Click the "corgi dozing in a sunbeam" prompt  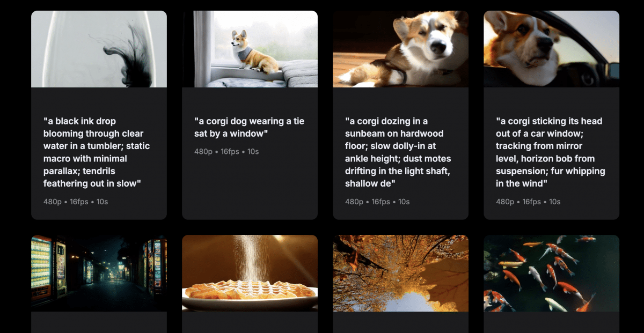[x=398, y=152]
